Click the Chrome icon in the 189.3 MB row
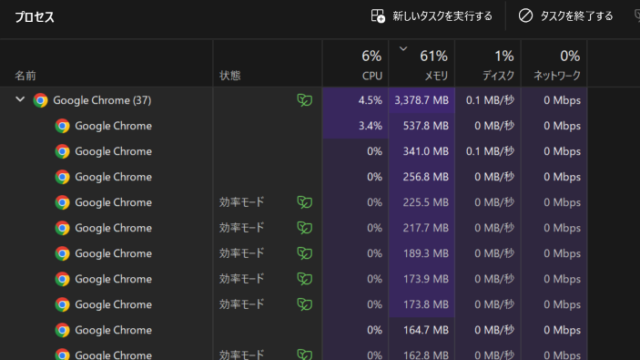Screen dimensions: 640x360 tap(62, 253)
